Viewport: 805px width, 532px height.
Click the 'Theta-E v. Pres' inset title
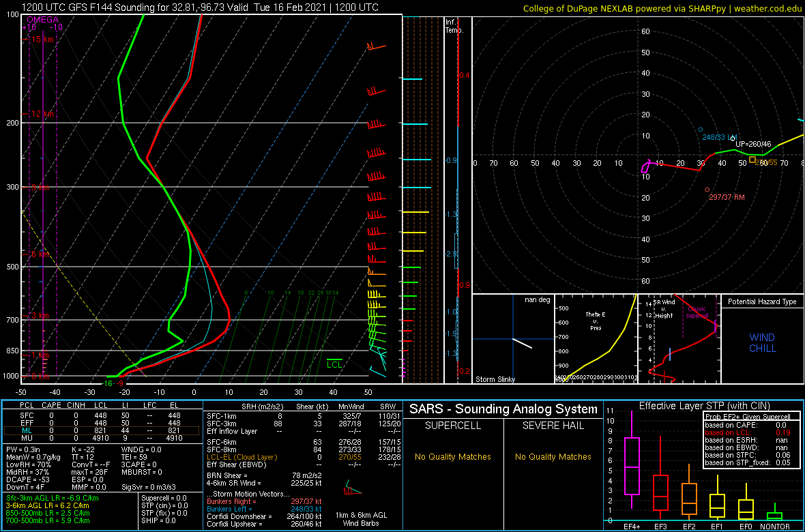tap(596, 320)
